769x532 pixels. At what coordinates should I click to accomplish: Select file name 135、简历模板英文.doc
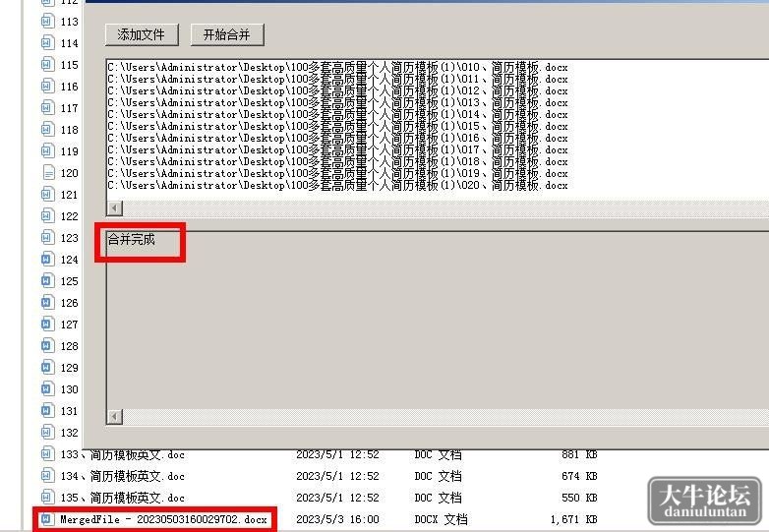click(123, 498)
